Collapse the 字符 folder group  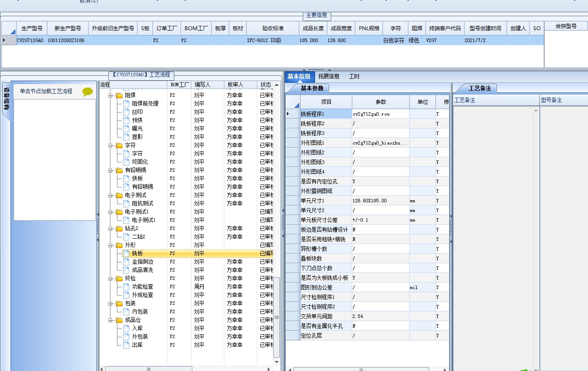pos(111,145)
